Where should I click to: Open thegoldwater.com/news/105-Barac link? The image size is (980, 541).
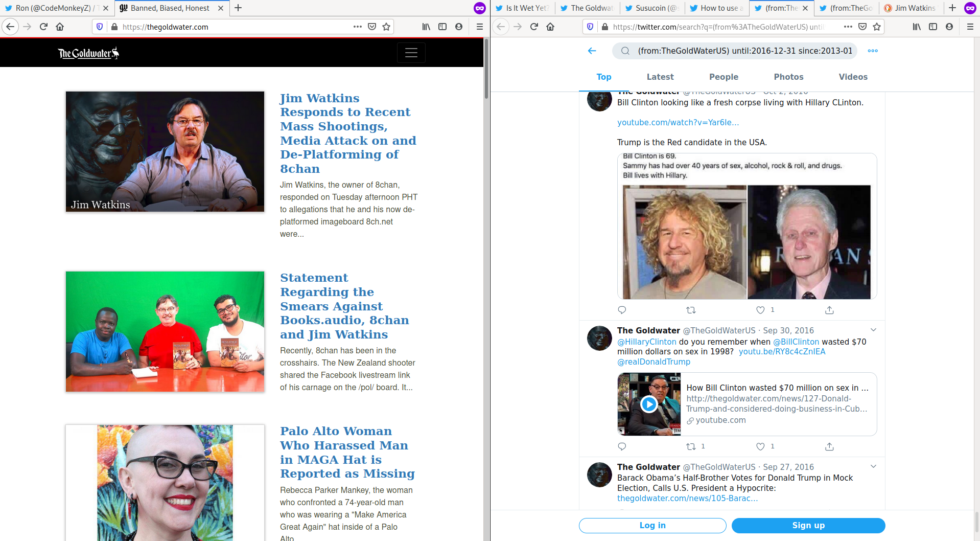(x=687, y=498)
